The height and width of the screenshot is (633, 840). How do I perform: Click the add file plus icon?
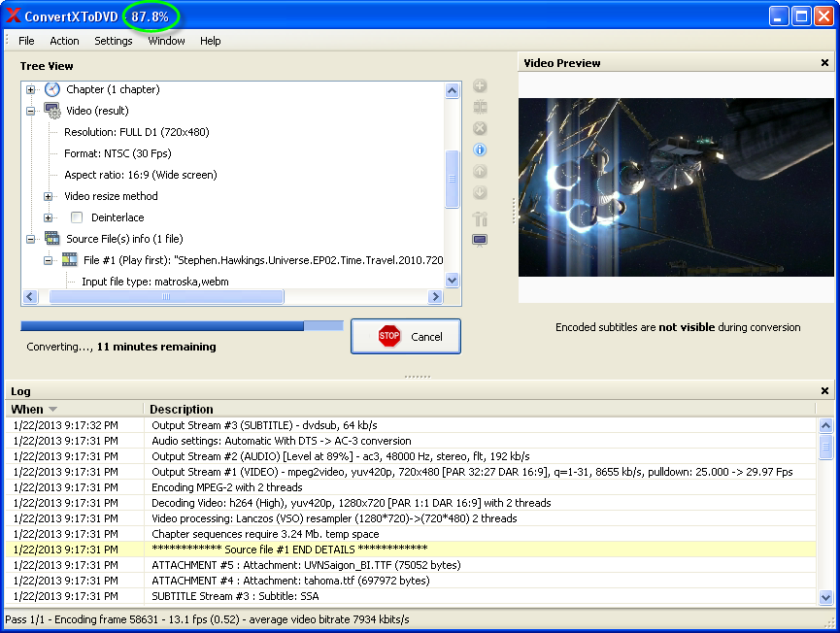point(480,85)
